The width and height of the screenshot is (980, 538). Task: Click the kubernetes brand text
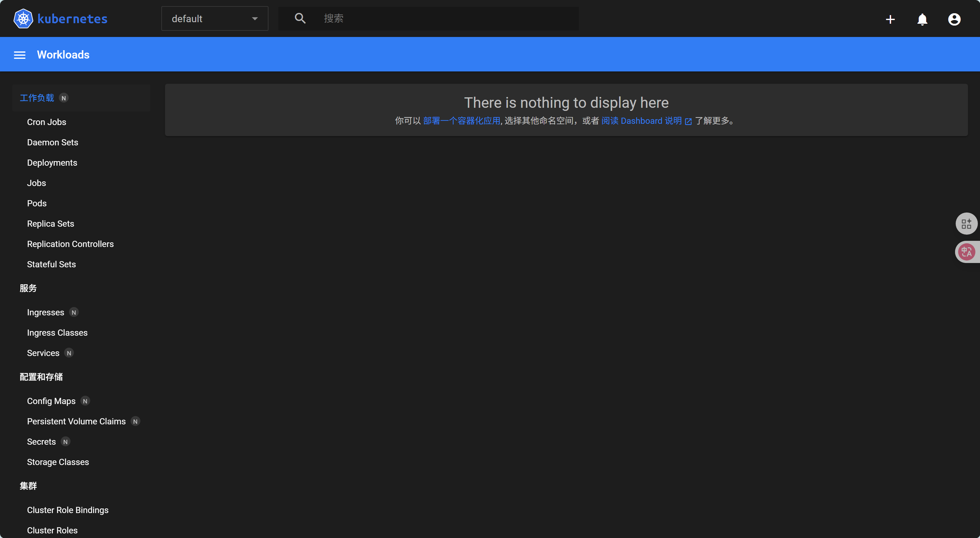(72, 19)
